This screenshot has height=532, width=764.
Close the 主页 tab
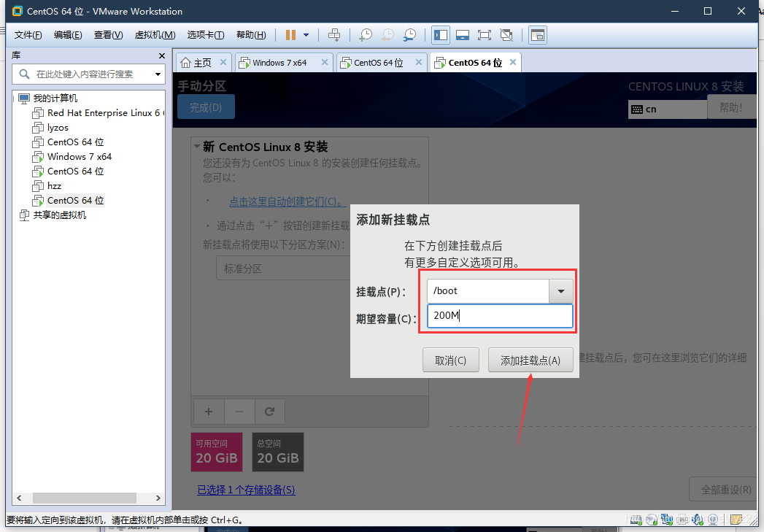[x=223, y=62]
